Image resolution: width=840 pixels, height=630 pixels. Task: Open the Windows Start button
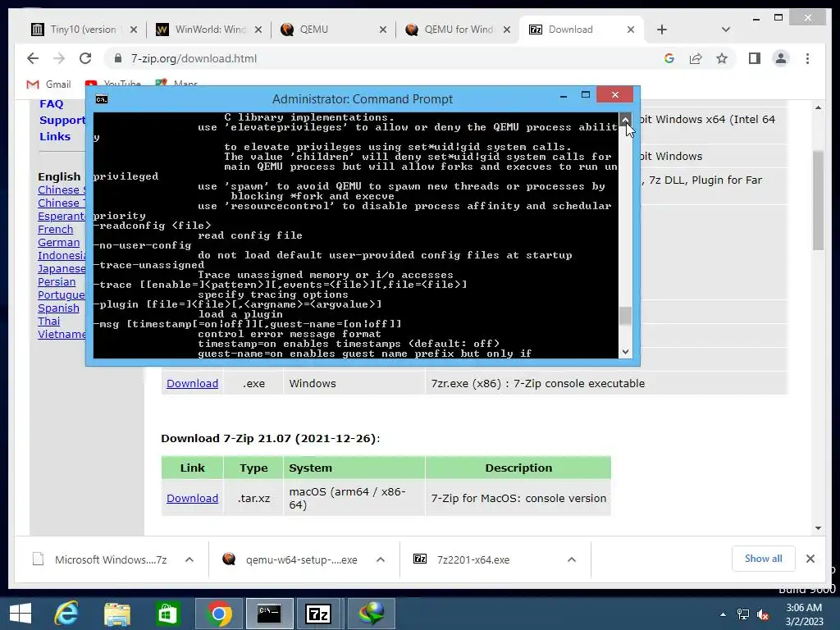(x=21, y=614)
